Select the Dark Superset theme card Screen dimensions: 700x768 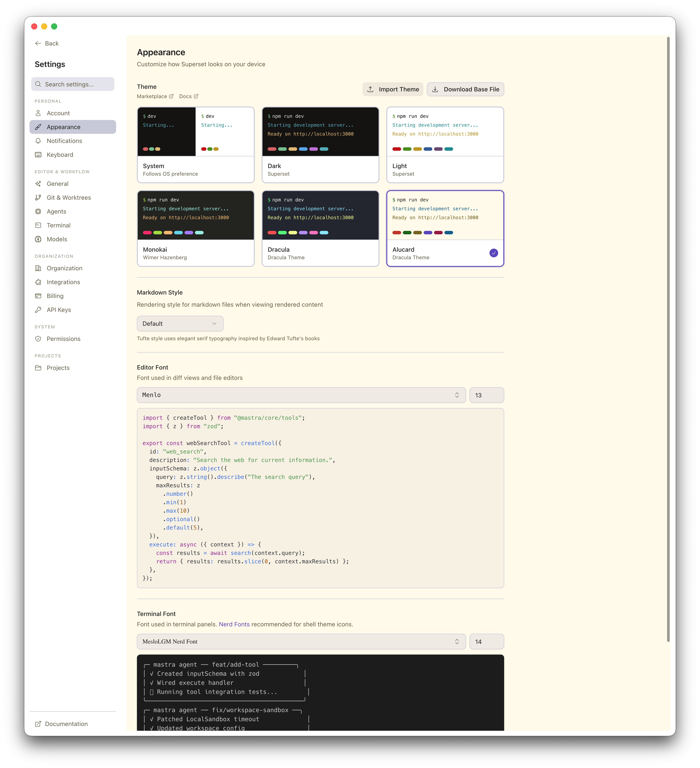coord(321,145)
